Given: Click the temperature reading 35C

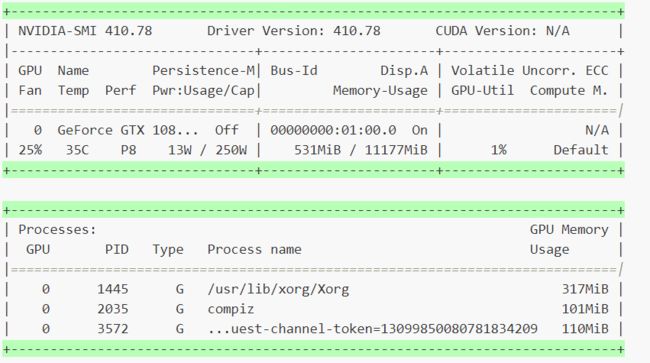Looking at the screenshot, I should (x=77, y=150).
